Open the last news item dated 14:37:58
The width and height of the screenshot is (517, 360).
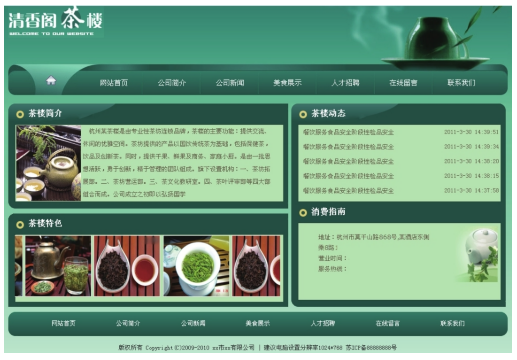coord(348,191)
